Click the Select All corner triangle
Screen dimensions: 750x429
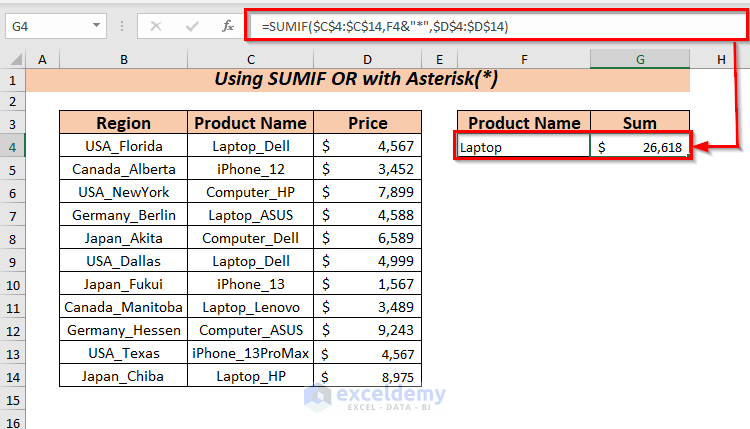13,60
